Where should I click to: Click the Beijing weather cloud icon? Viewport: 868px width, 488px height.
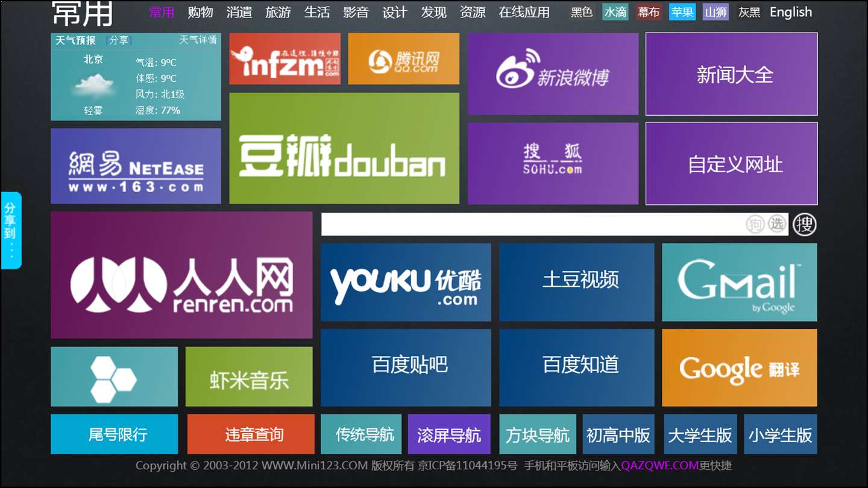tap(93, 86)
